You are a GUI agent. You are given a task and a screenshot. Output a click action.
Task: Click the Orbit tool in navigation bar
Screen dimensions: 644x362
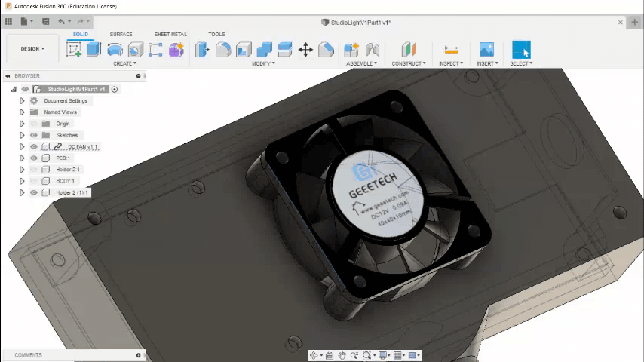click(x=314, y=355)
